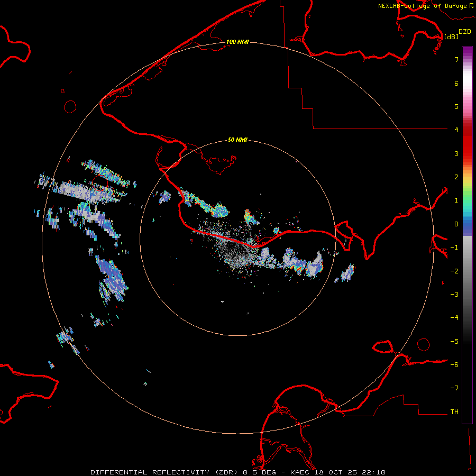The width and height of the screenshot is (476, 476).
Task: Click the -6 value on the color scale
Action: pos(454,364)
